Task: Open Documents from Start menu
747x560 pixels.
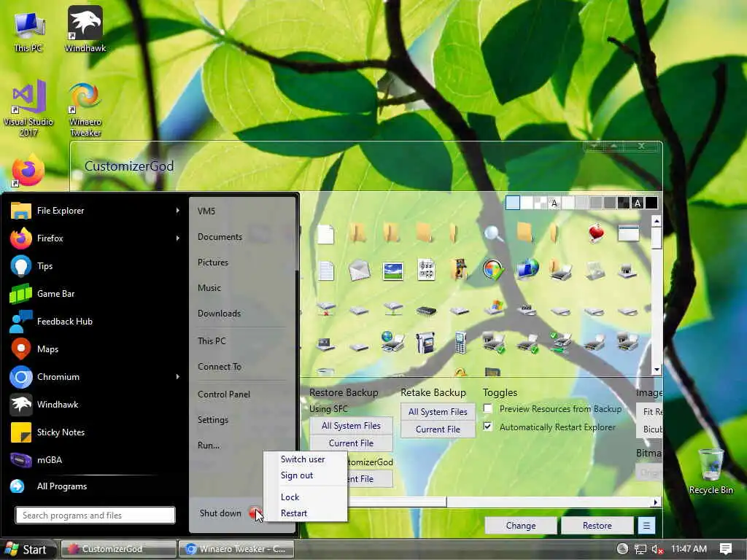Action: [220, 237]
